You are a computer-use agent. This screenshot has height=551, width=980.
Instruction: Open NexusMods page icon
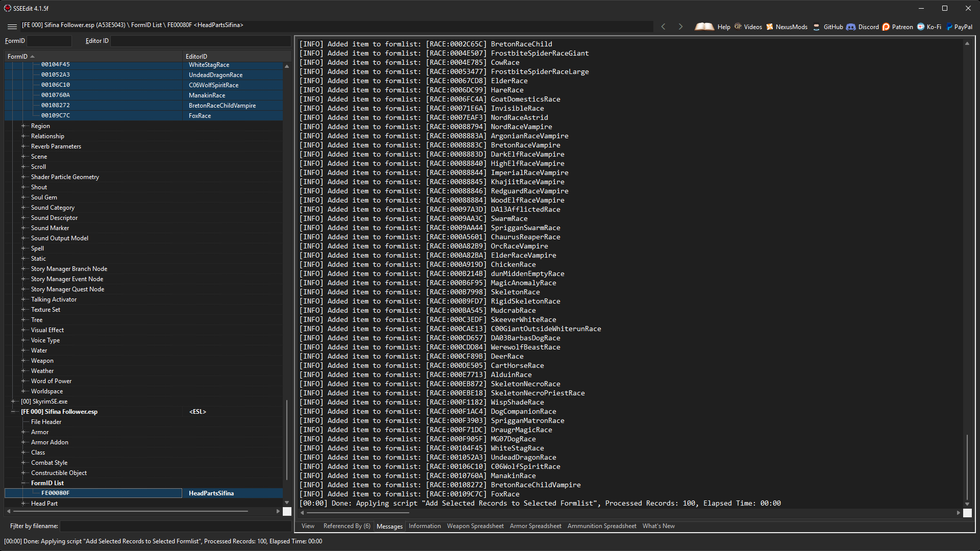coord(770,27)
